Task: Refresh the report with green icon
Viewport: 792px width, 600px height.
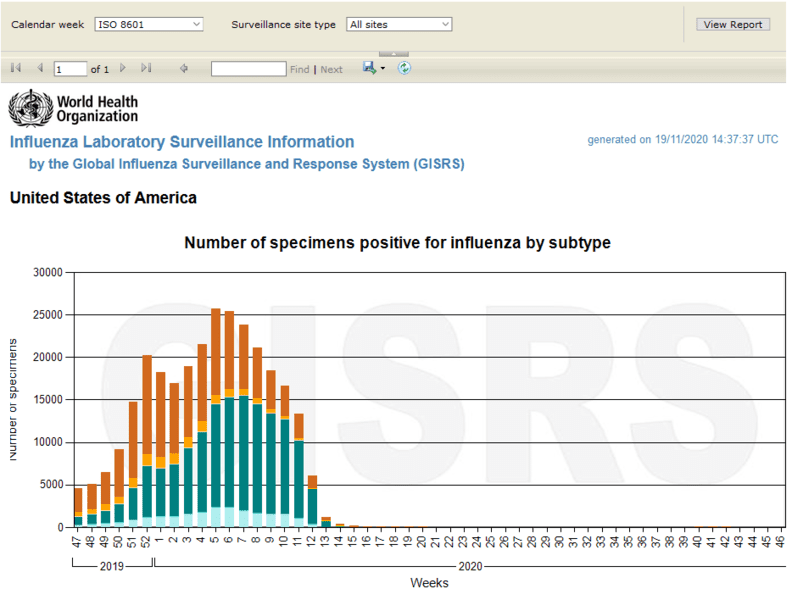Action: coord(404,68)
